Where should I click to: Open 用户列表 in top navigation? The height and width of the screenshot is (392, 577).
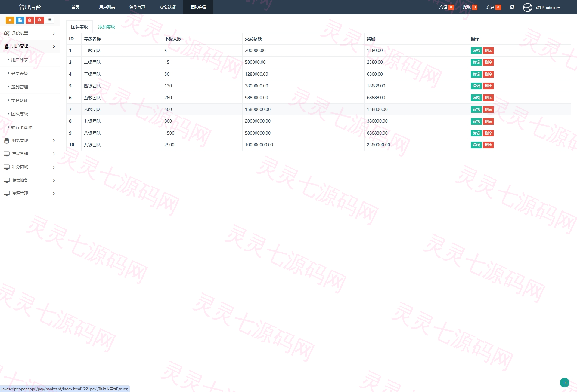point(107,7)
